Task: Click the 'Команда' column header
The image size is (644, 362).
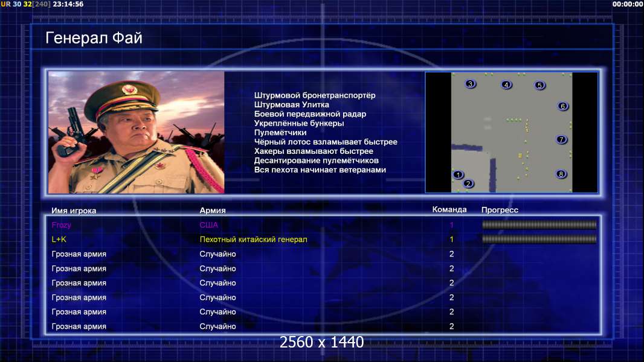Action: (449, 209)
